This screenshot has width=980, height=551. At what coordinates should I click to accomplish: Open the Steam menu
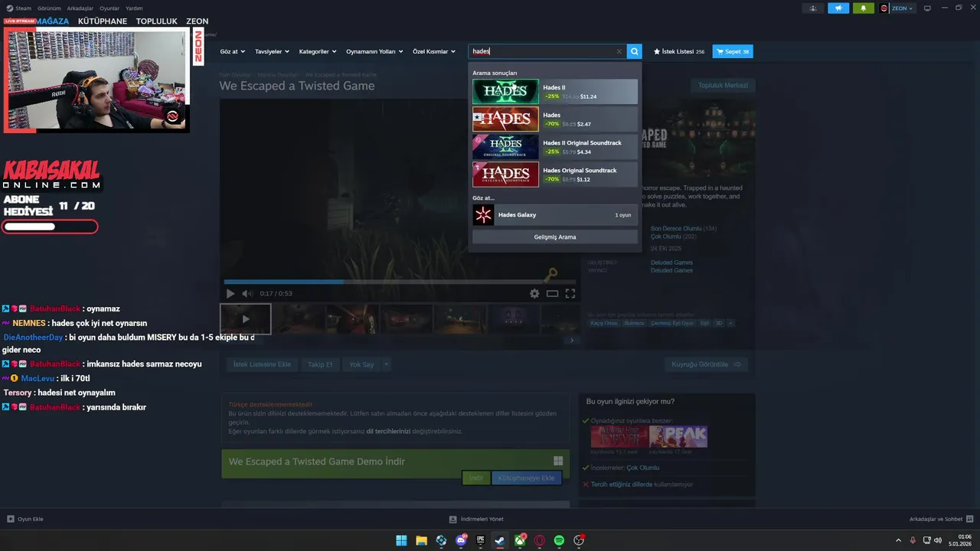pos(19,8)
